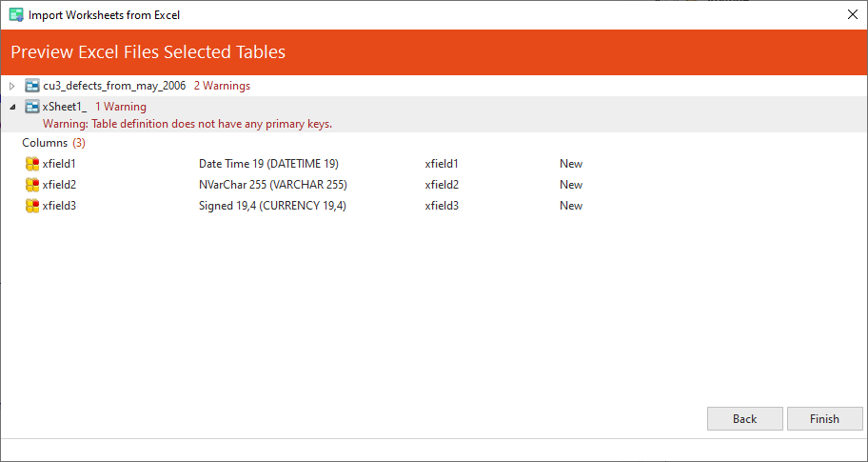Click the xfield2 column icon
This screenshot has width=868, height=462.
32,185
